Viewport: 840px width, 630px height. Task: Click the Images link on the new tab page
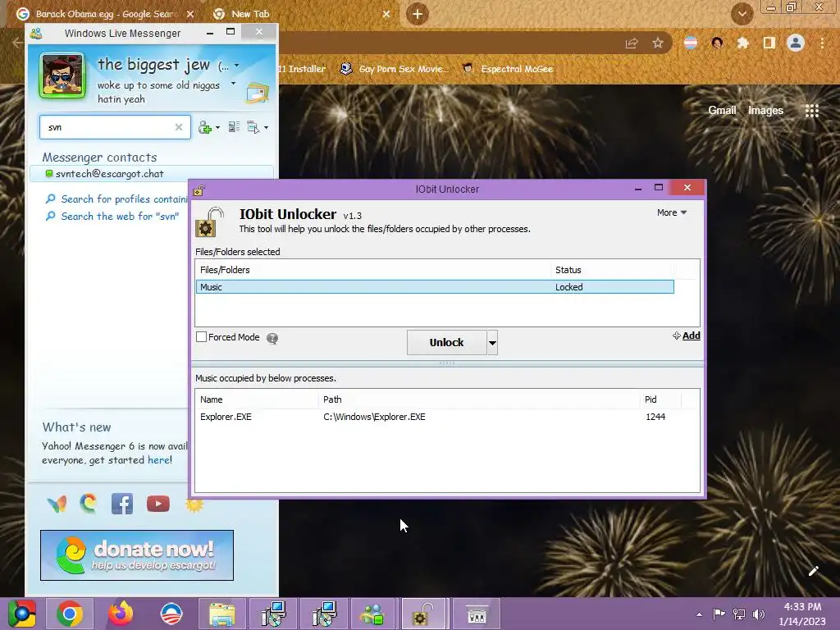click(x=765, y=111)
